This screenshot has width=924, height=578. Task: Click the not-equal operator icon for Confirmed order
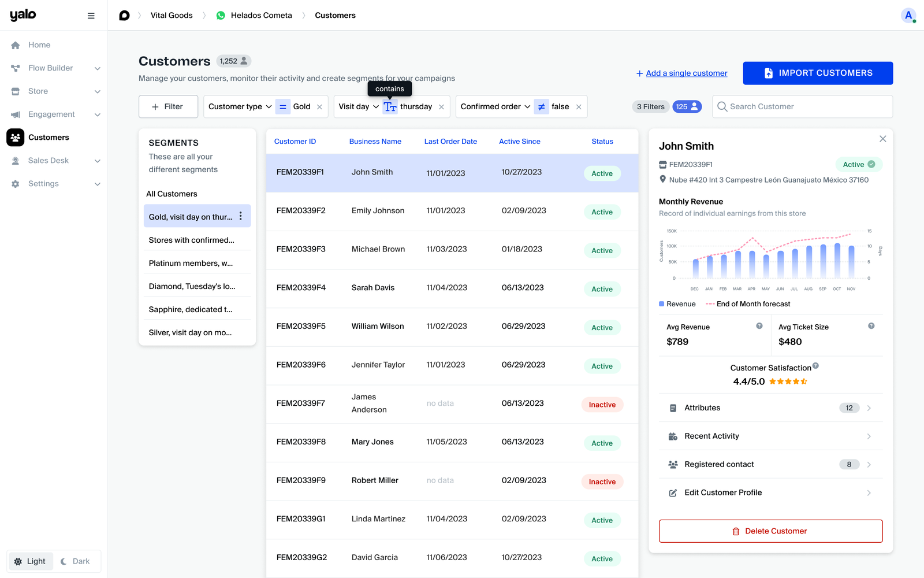click(x=541, y=107)
